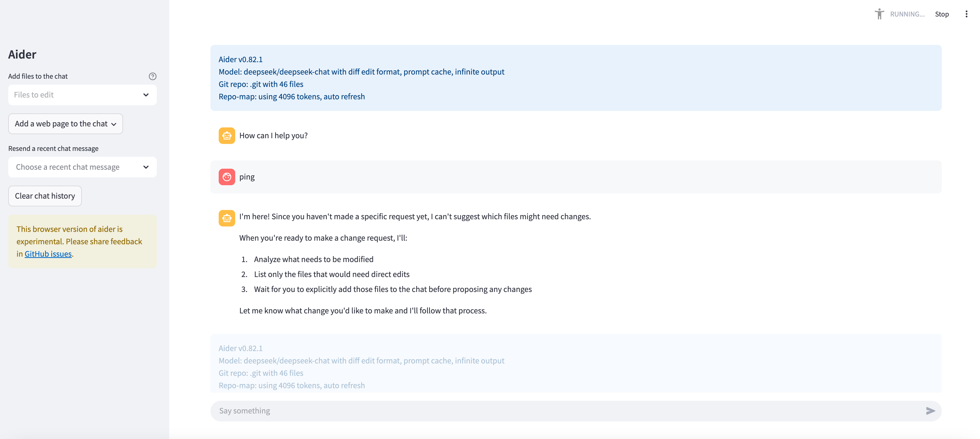Screen dimensions: 980x439
Task: Click "Wait for you to explicitly add" list item
Action: pos(393,289)
